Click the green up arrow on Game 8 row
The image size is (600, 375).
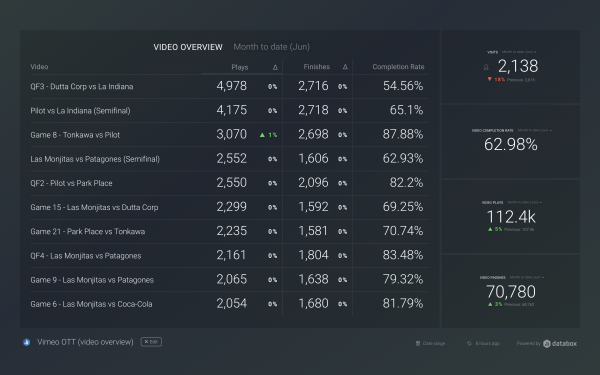click(262, 135)
